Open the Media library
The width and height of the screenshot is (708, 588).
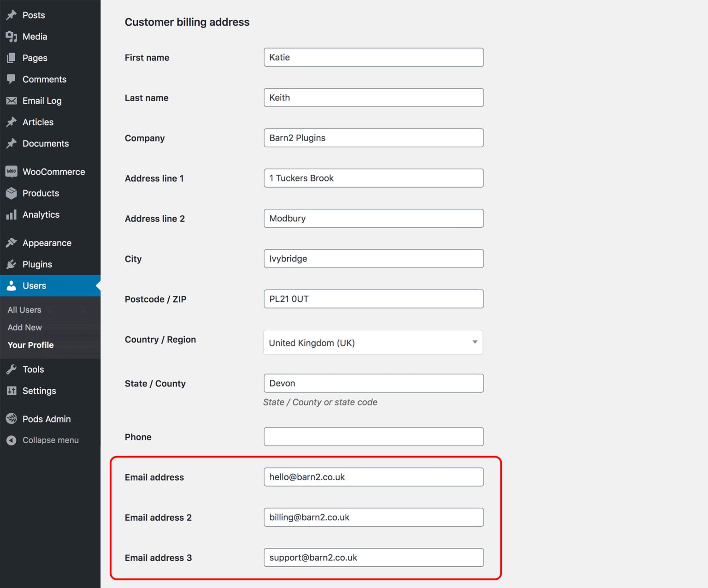(x=35, y=36)
